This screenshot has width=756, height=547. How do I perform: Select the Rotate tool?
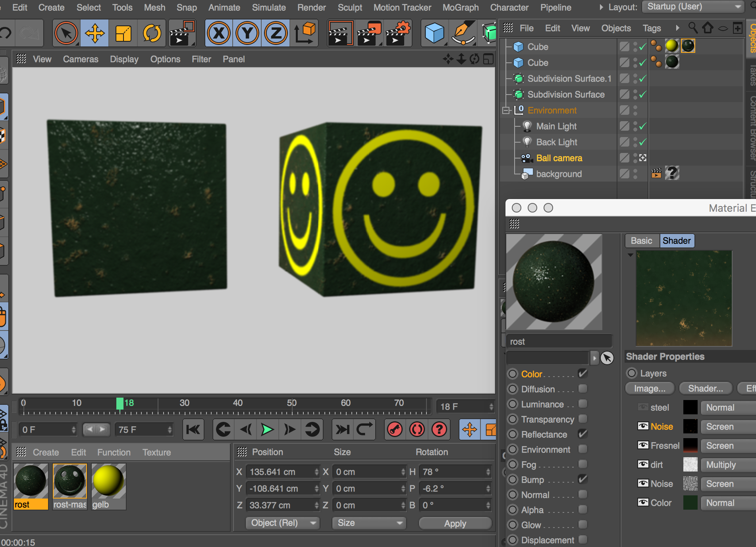click(x=152, y=33)
